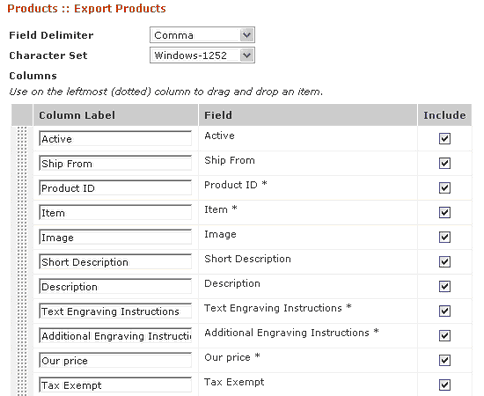This screenshot has width=484, height=396.
Task: Edit the Tax Exempt column label field
Action: point(115,385)
